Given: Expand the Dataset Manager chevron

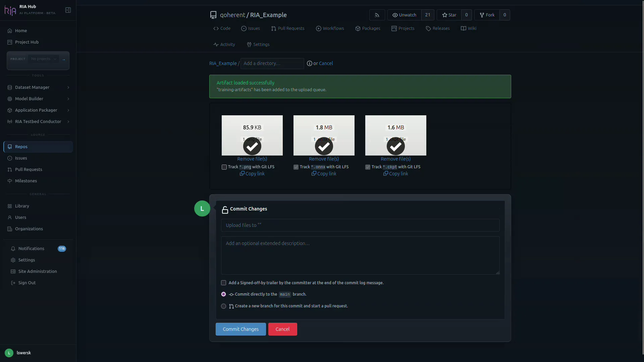Looking at the screenshot, I should [x=68, y=87].
